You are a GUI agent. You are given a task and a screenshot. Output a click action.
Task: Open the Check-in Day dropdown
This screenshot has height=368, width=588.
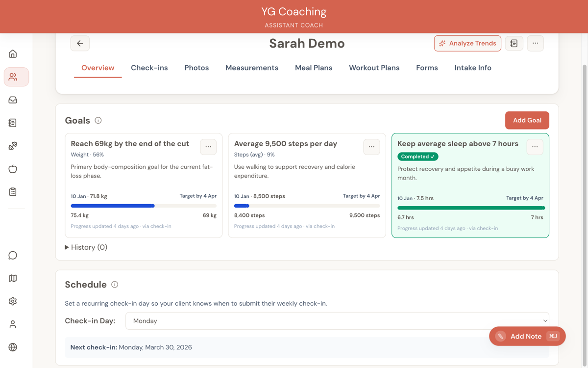click(x=338, y=320)
